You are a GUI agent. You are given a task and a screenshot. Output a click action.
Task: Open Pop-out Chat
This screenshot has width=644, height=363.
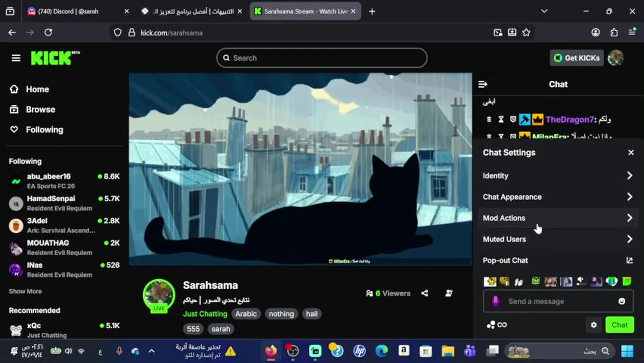(x=557, y=260)
